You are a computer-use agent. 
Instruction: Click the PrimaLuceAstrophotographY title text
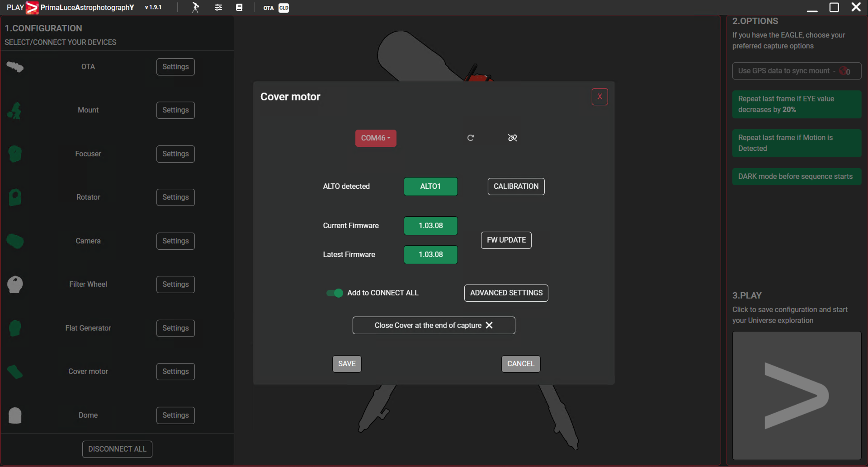[x=87, y=8]
